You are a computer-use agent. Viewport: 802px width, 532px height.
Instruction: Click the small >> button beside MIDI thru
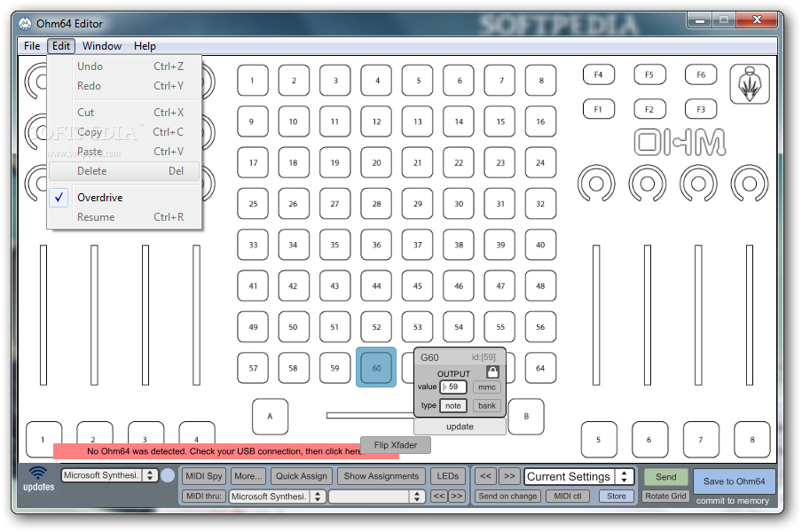click(x=457, y=496)
